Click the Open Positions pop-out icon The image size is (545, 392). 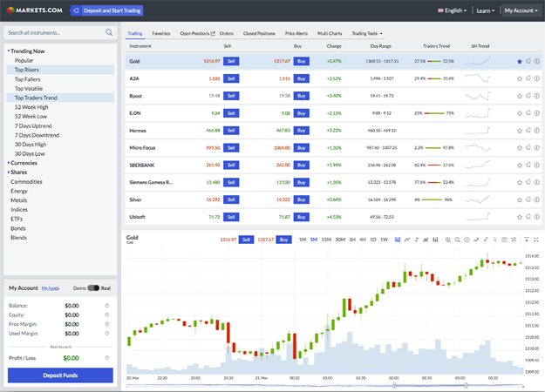pos(213,33)
